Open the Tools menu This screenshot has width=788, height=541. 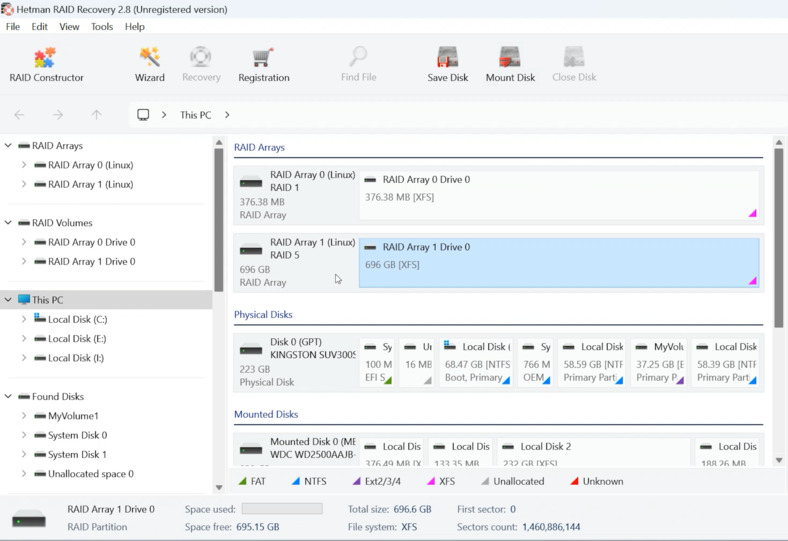coord(102,27)
